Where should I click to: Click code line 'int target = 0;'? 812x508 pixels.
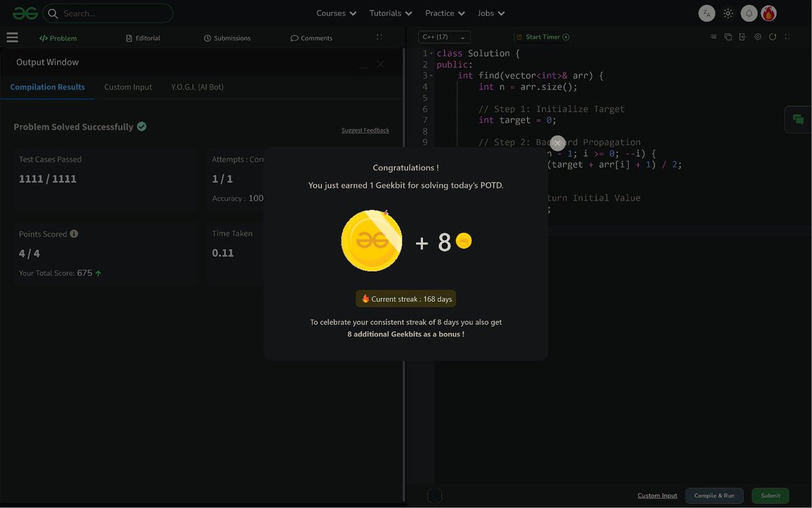tap(517, 120)
